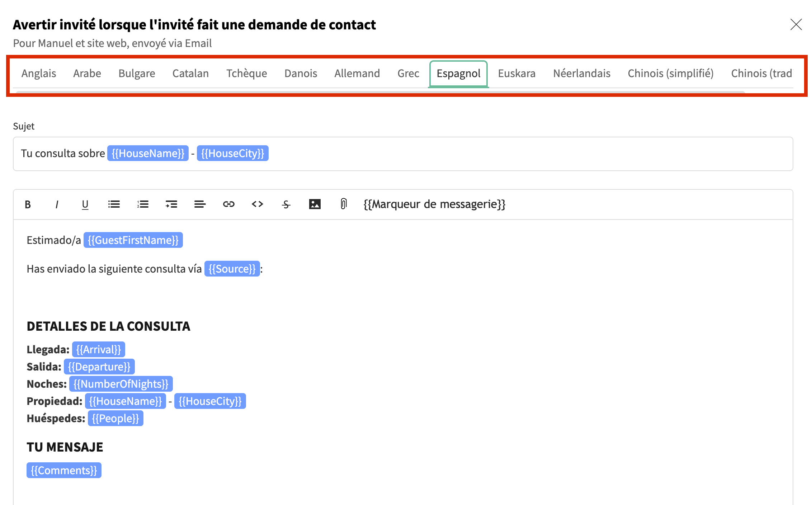Screen dimensions: 812x505
Task: Apply strikethrough formatting
Action: tap(286, 204)
